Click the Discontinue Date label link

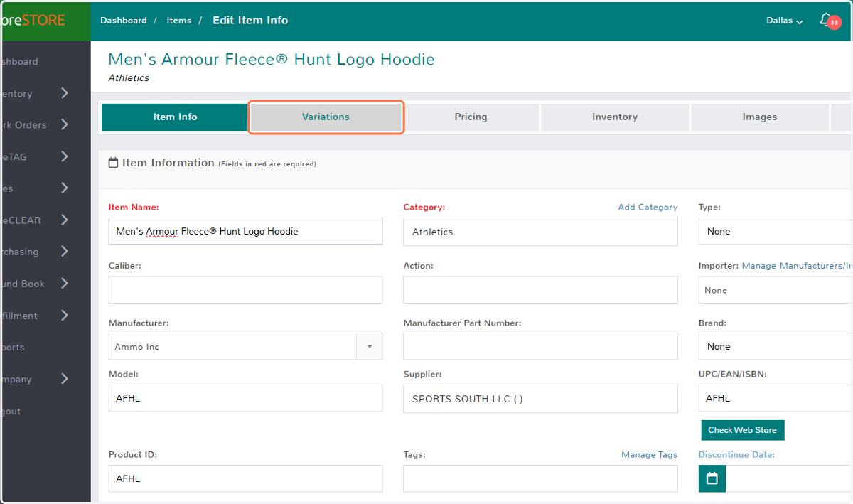pos(736,455)
